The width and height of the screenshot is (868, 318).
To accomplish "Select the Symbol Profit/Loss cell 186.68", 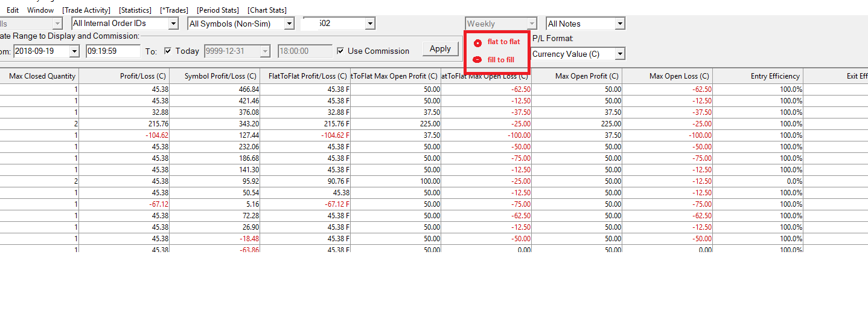I will [214, 158].
